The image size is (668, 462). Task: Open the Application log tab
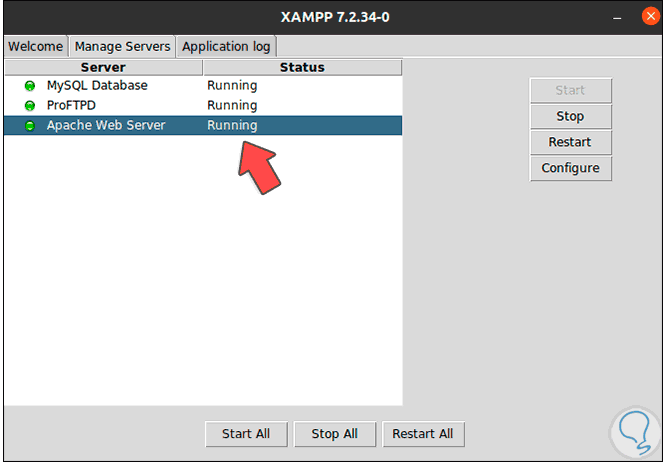click(x=226, y=46)
